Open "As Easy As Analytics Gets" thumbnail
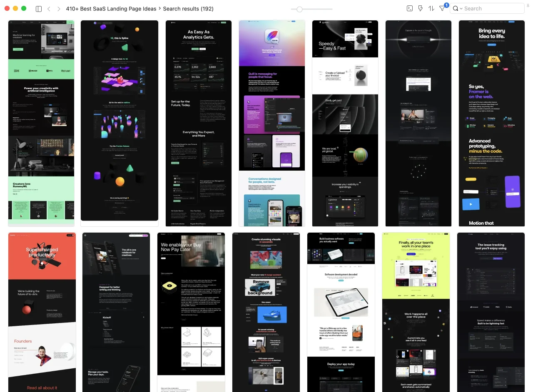The image size is (533, 392). click(x=198, y=123)
